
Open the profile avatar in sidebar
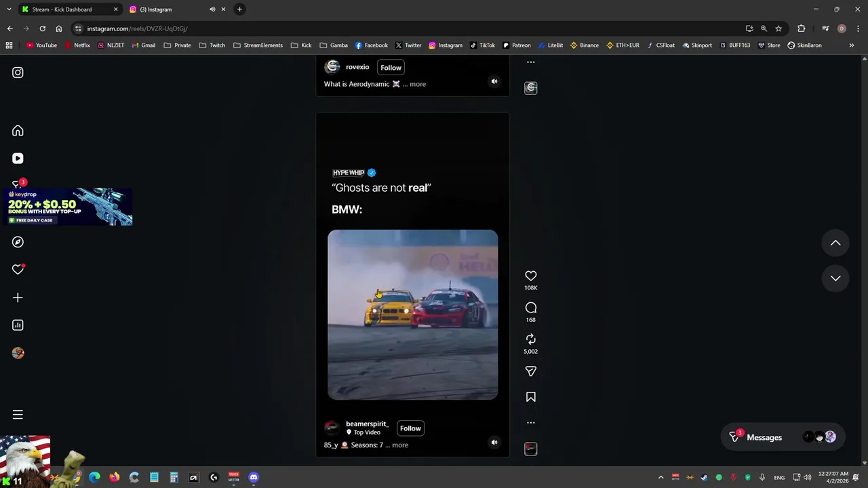(x=18, y=353)
